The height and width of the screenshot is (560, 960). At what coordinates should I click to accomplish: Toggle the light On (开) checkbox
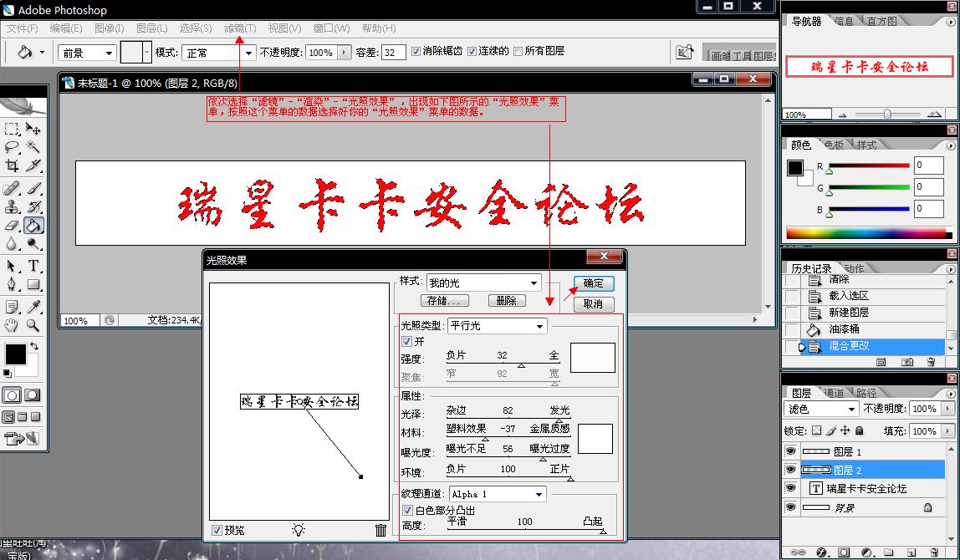tap(406, 342)
